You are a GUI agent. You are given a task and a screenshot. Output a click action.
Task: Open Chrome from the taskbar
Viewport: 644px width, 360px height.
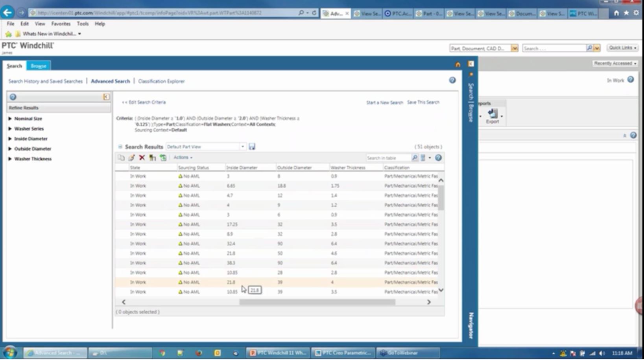(162, 353)
